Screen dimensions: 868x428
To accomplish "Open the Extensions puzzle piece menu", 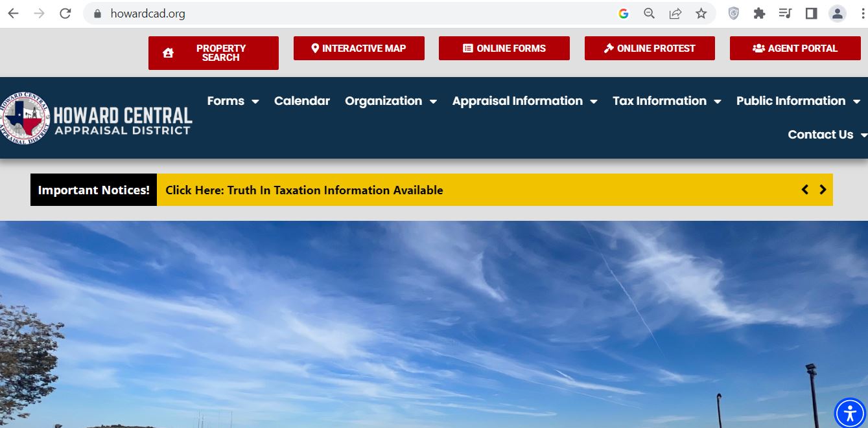I will 759,14.
